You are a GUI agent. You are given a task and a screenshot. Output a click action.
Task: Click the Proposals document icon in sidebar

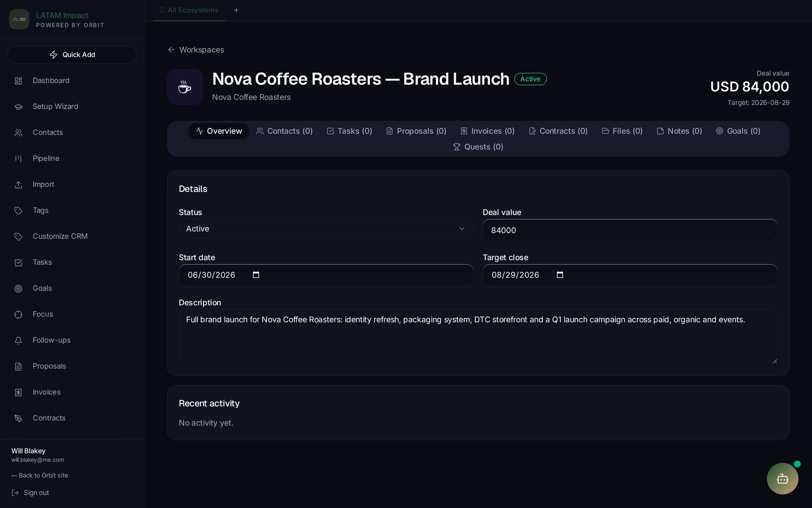coord(18,367)
